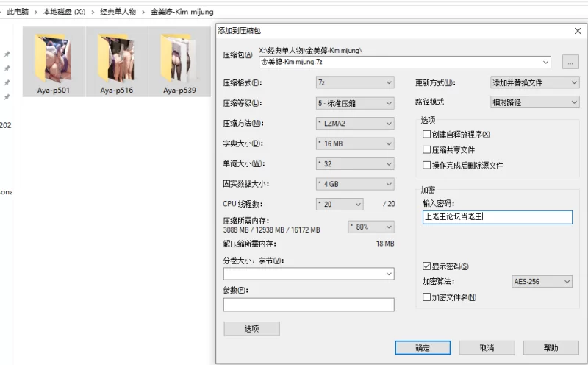Click 此电脑 in Explorer address bar
This screenshot has width=588, height=365.
(18, 12)
